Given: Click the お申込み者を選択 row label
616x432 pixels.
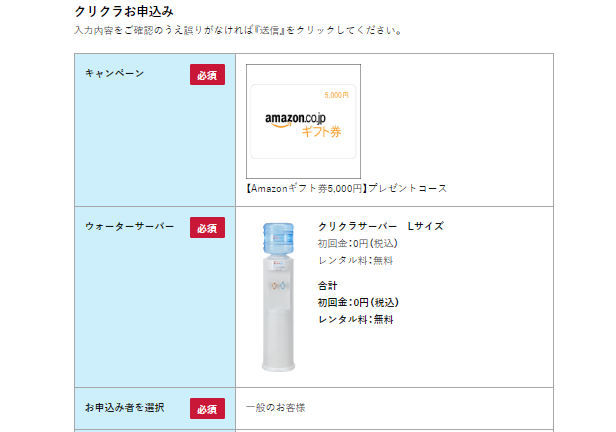Looking at the screenshot, I should point(124,408).
